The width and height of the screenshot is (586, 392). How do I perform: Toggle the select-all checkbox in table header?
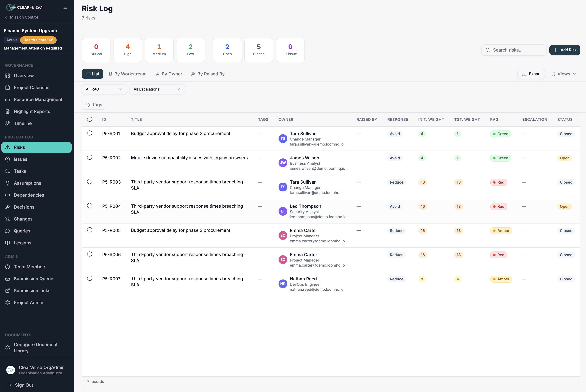click(89, 119)
